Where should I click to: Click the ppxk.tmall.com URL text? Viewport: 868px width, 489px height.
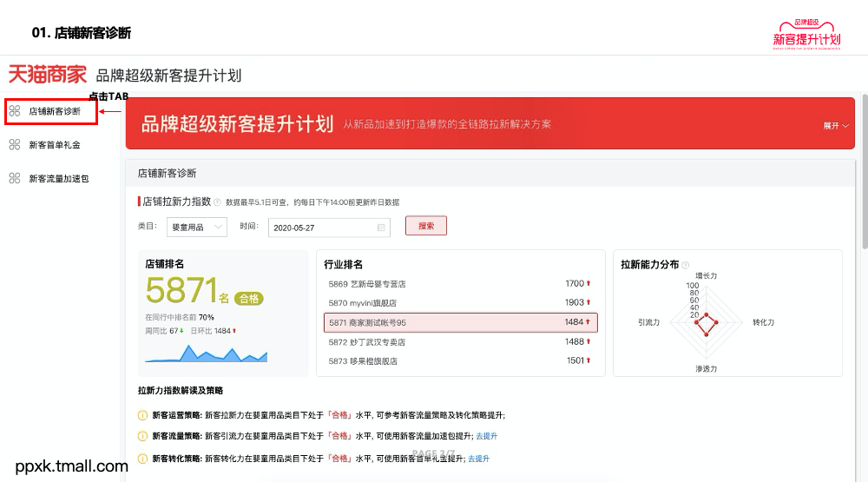point(71,466)
